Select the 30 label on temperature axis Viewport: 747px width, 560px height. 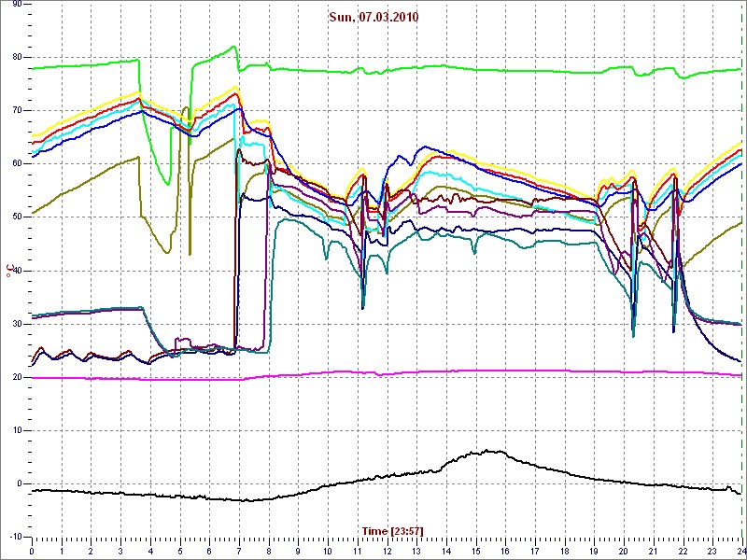(17, 324)
